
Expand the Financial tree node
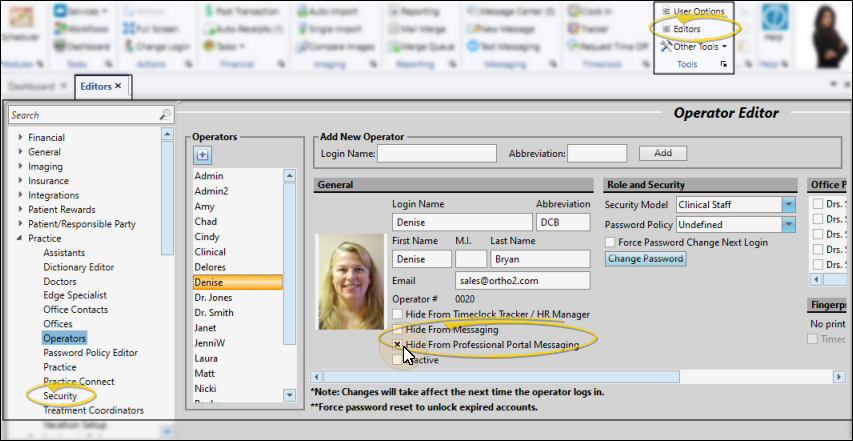20,137
